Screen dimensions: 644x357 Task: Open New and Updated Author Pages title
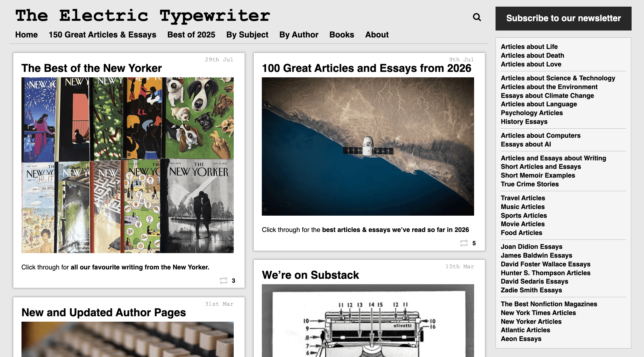104,313
